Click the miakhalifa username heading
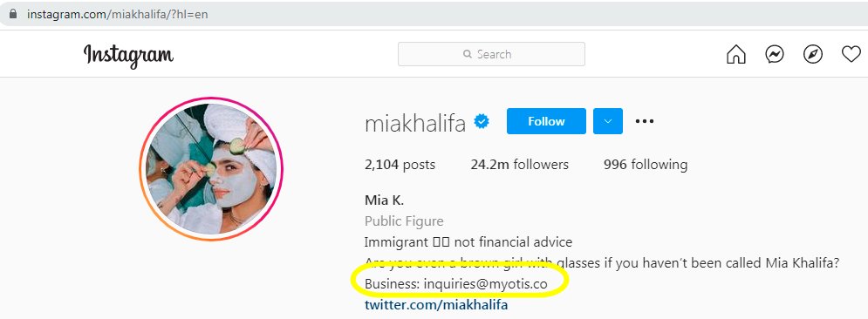The image size is (868, 319). click(415, 124)
